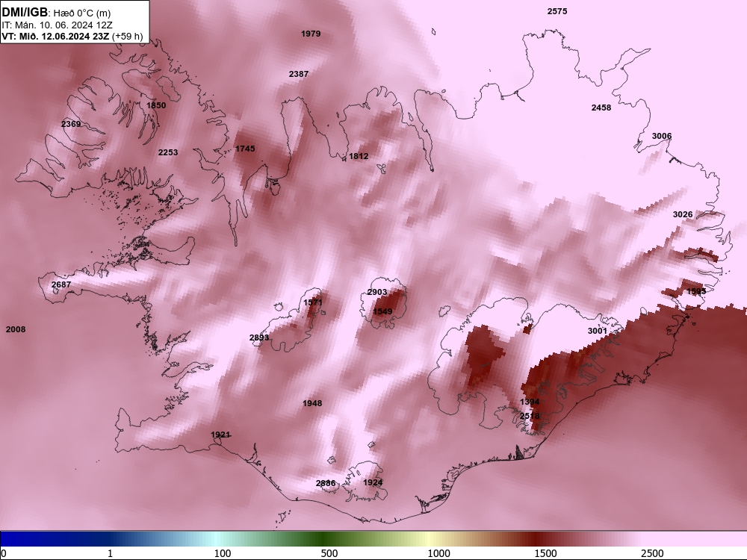This screenshot has width=747, height=560.
Task: Click the 1595 value on the east coast
Action: [x=696, y=291]
